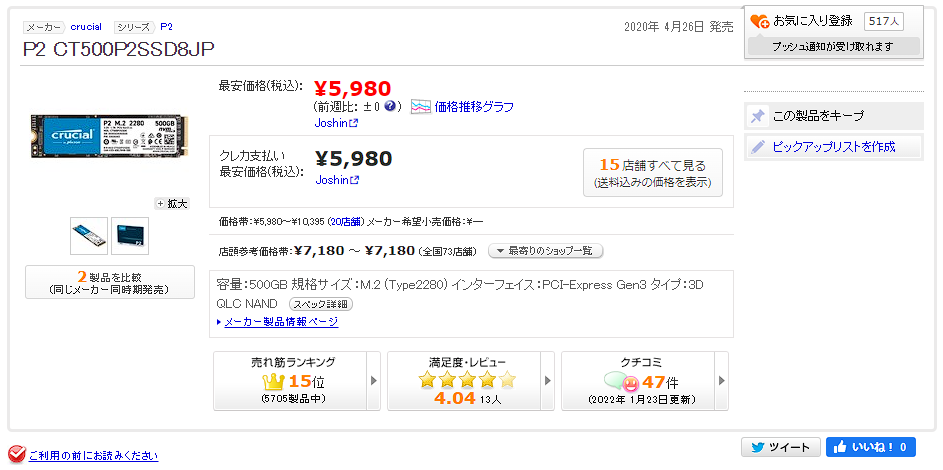Screen dimensions: 943x470
Task: Expand the kuchikomi comments arrow
Action: [x=722, y=381]
